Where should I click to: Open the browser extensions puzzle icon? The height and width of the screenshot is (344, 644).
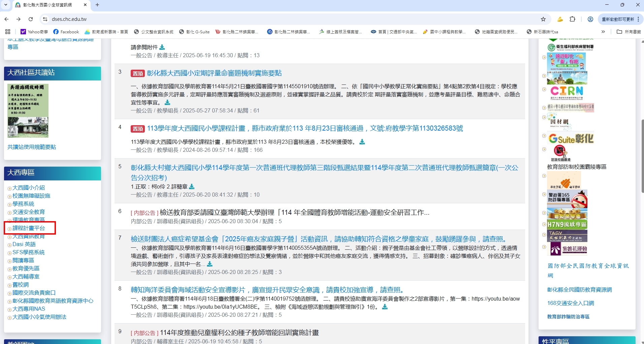pyautogui.click(x=572, y=19)
